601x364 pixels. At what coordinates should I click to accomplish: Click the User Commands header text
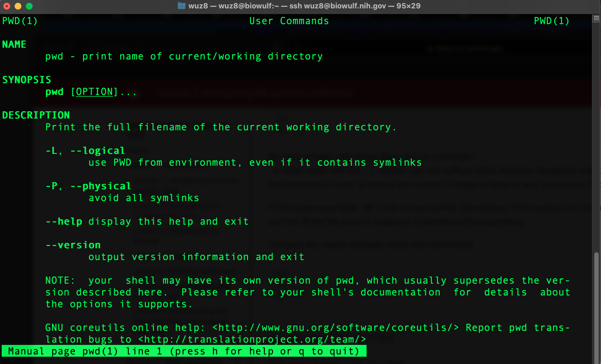(x=289, y=21)
